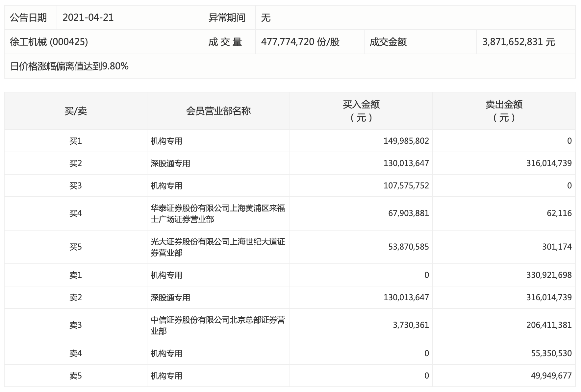Click the sell amount 49,949,677
This screenshot has width=581, height=392.
pos(551,376)
